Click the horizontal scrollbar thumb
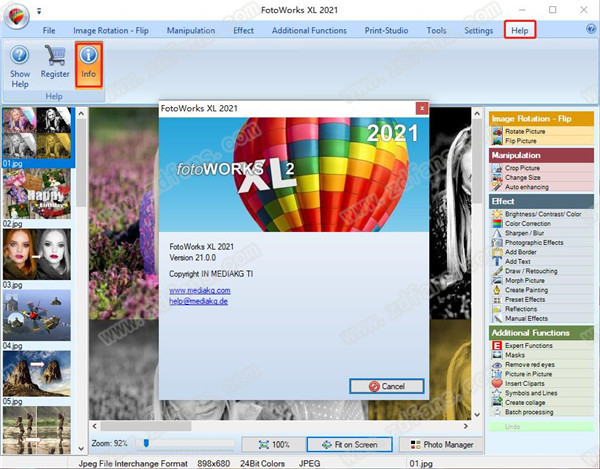Image resolution: width=600 pixels, height=469 pixels. [x=146, y=426]
